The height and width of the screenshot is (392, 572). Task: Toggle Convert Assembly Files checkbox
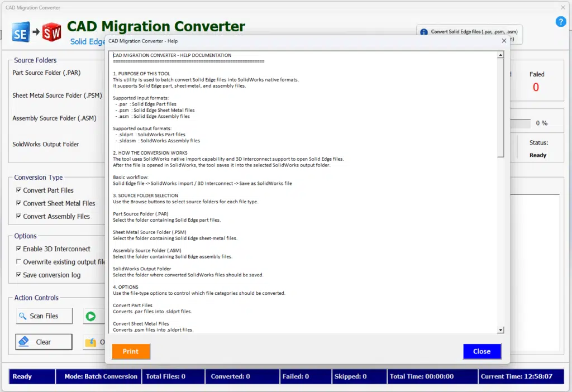point(18,216)
